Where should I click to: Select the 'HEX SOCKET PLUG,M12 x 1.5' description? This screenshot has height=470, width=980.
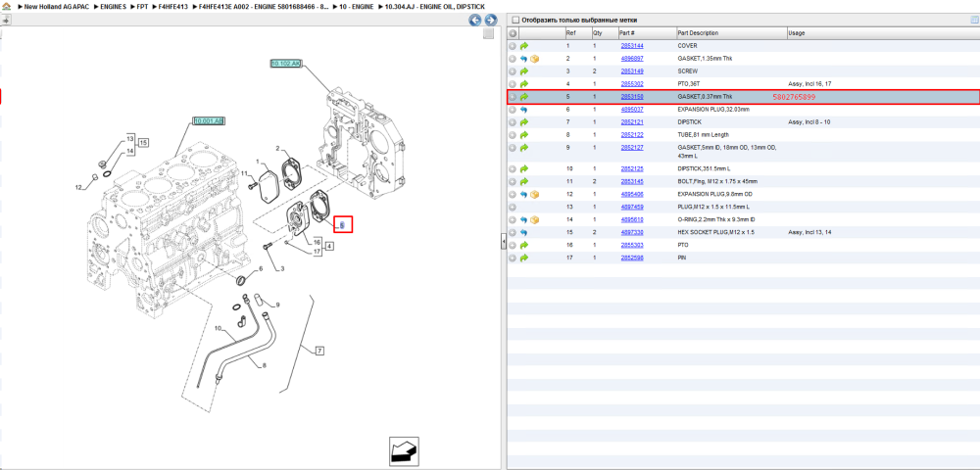[x=715, y=232]
